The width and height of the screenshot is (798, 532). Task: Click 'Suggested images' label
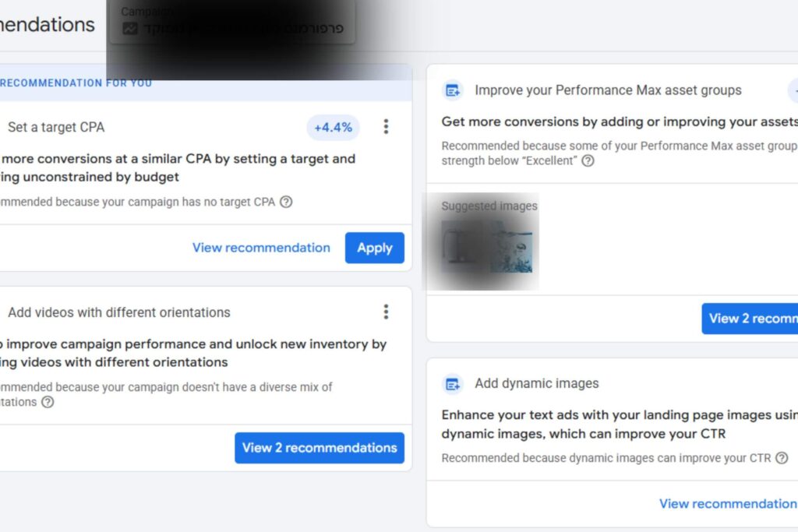489,206
